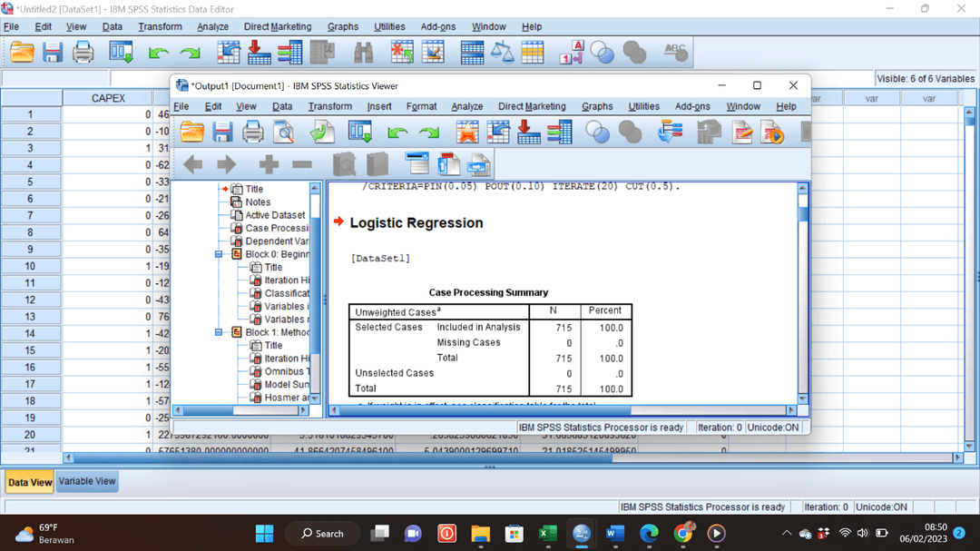Click Find binoculars icon in Data Editor
Viewport: 980px width, 551px height.
coord(363,53)
